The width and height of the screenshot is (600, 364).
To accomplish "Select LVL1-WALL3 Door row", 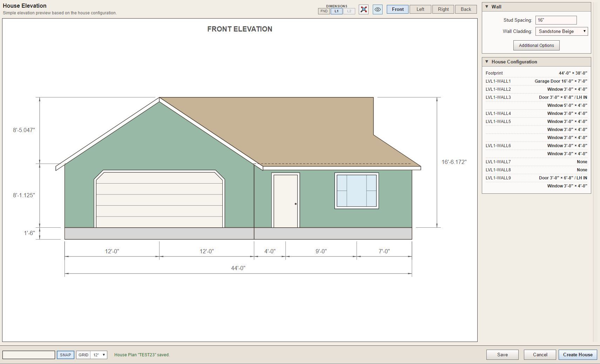I will 536,97.
